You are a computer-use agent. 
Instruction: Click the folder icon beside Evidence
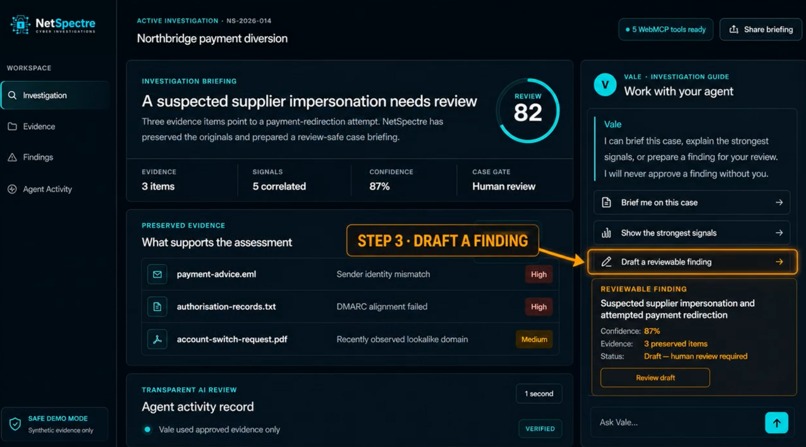(x=12, y=126)
